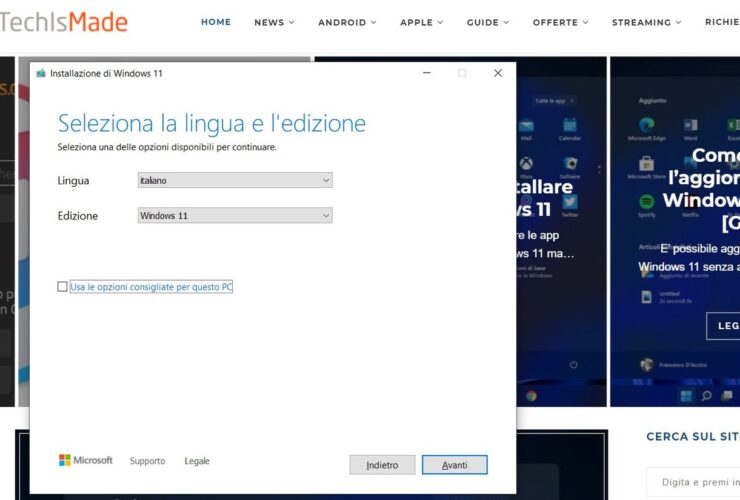Minimize the Installazione di Windows 11 window

427,73
